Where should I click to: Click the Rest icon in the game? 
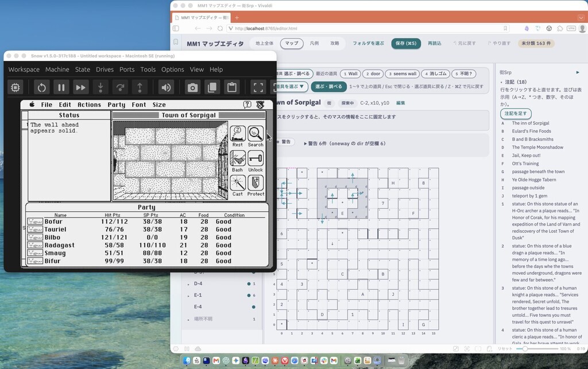pos(238,134)
